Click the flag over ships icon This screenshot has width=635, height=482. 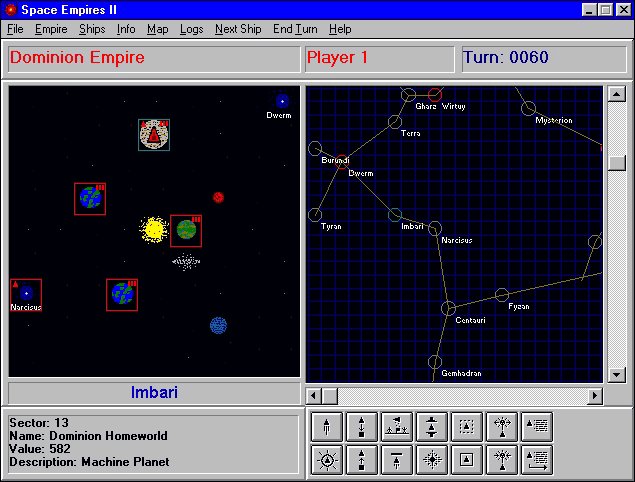click(397, 427)
